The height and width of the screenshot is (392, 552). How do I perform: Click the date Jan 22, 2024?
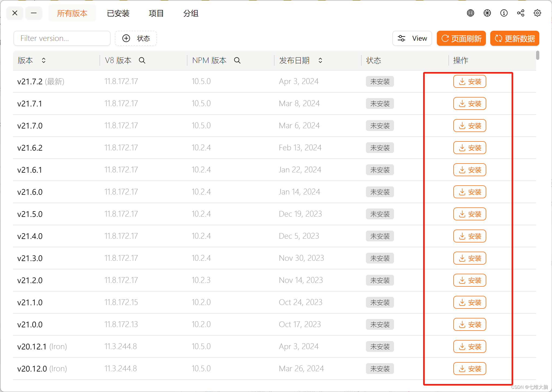(x=300, y=170)
